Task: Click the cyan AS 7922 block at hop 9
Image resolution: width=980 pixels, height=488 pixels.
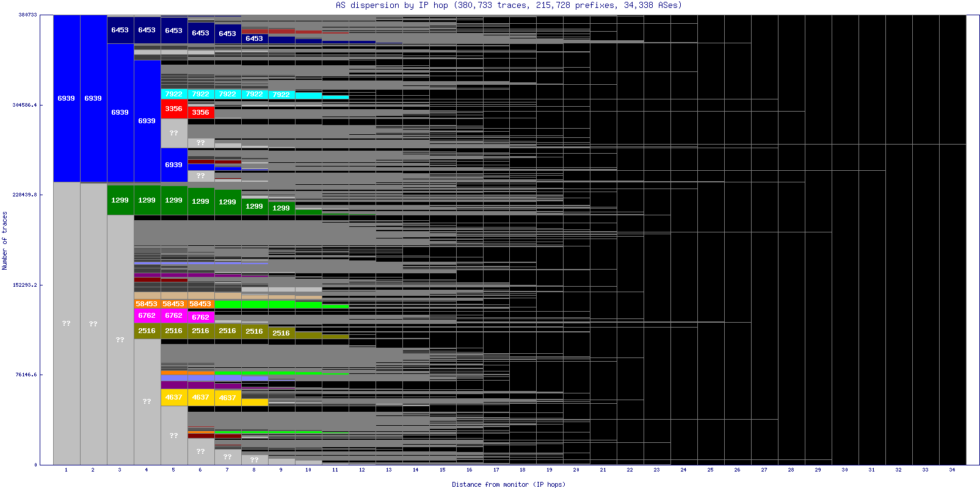Action: tap(281, 95)
